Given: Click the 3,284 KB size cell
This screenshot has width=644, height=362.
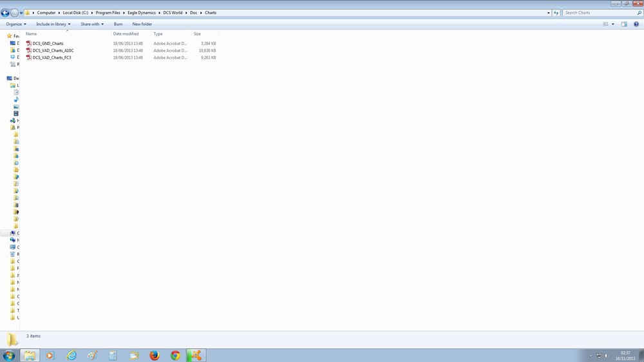Looking at the screenshot, I should 208,44.
